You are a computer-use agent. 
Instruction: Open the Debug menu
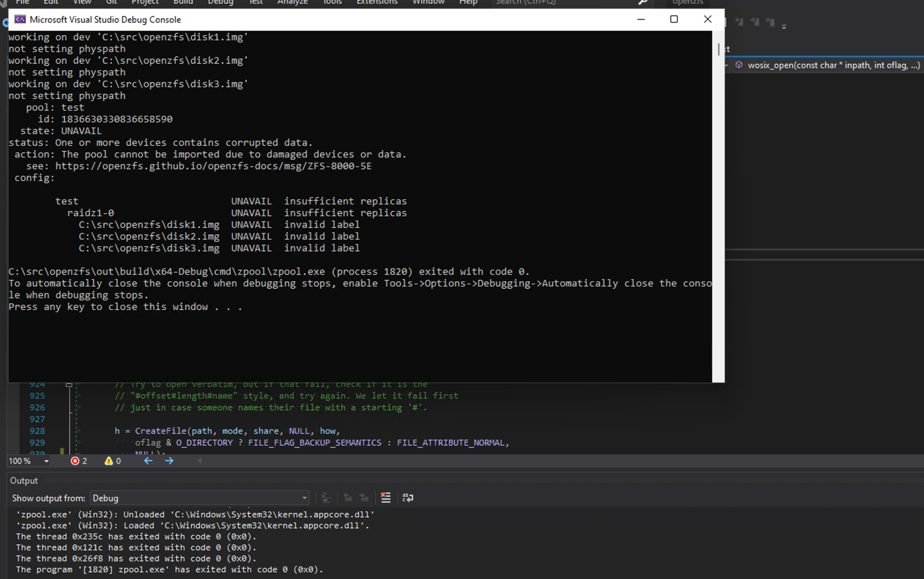click(x=220, y=2)
